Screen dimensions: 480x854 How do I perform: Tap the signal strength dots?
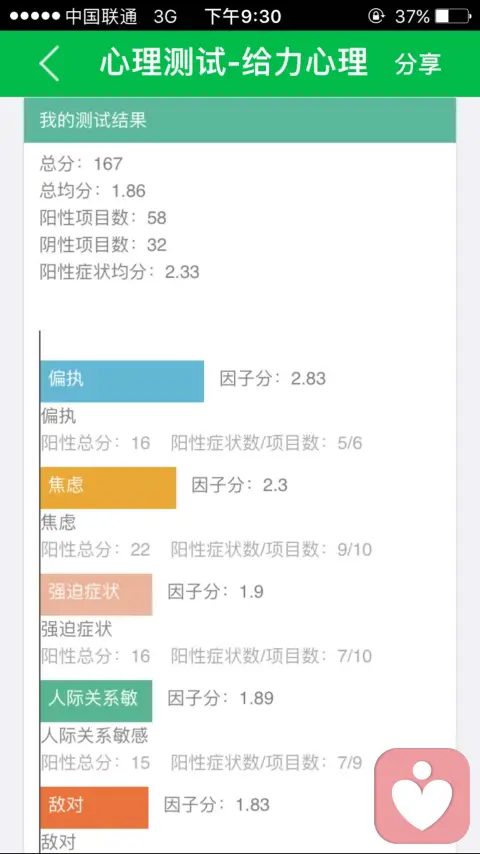(x=34, y=16)
